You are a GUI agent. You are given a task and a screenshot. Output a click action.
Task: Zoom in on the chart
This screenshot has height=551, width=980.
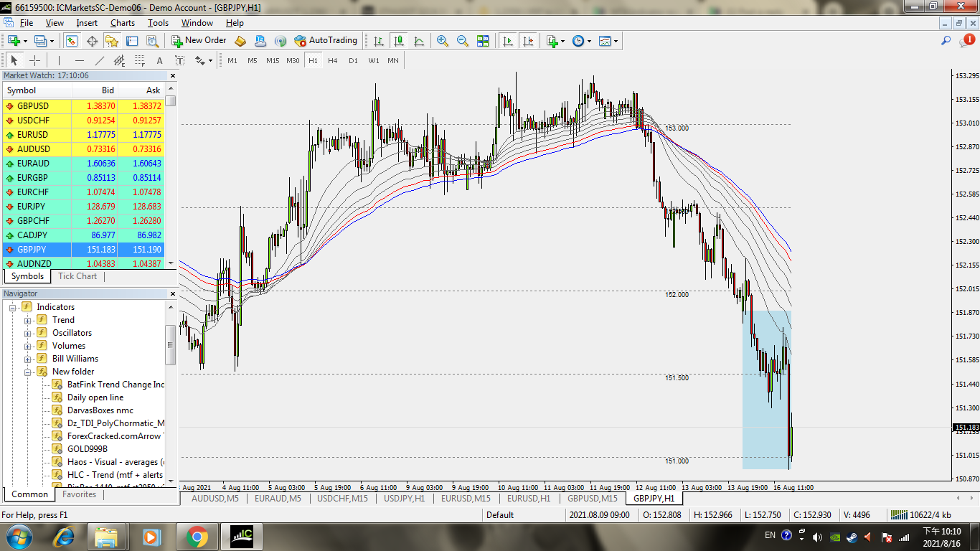[x=443, y=41]
